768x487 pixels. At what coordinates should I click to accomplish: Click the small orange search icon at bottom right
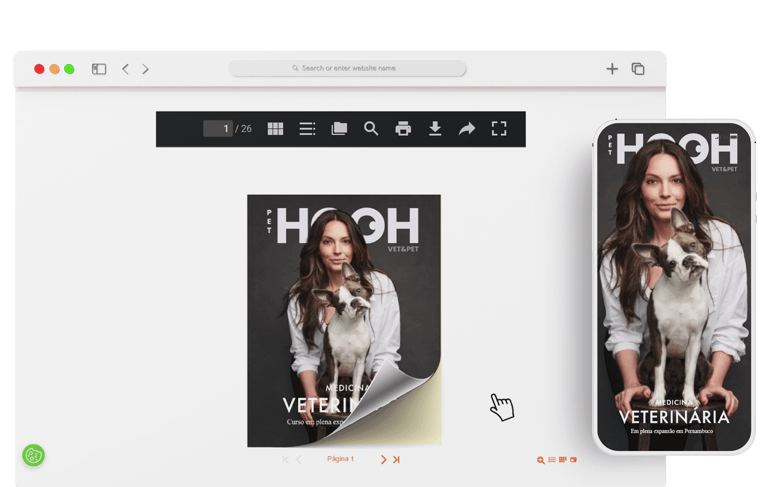(541, 460)
